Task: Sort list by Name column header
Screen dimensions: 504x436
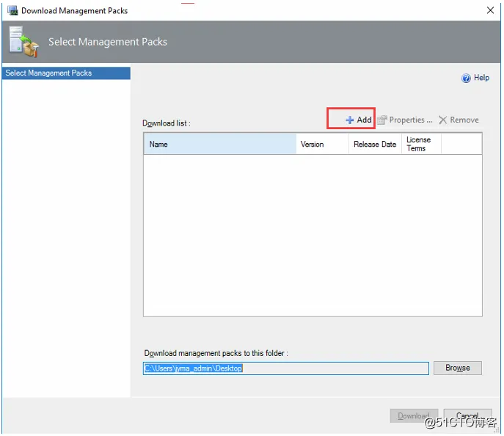Action: pos(220,144)
